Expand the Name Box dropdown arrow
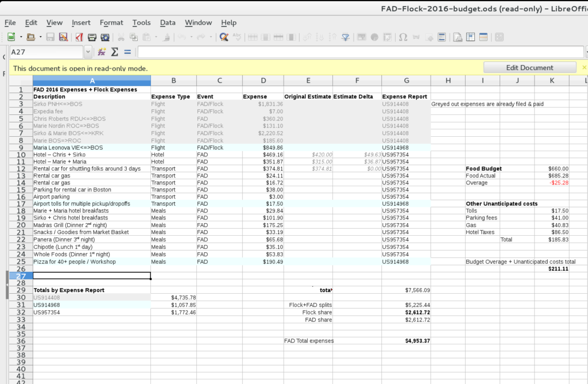588x384 pixels. pos(88,52)
